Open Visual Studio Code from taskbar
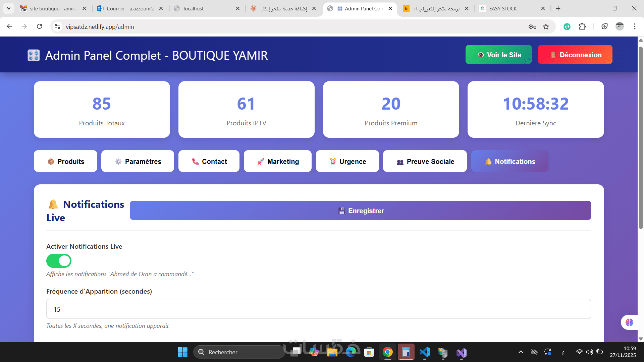This screenshot has height=362, width=644. [425, 352]
